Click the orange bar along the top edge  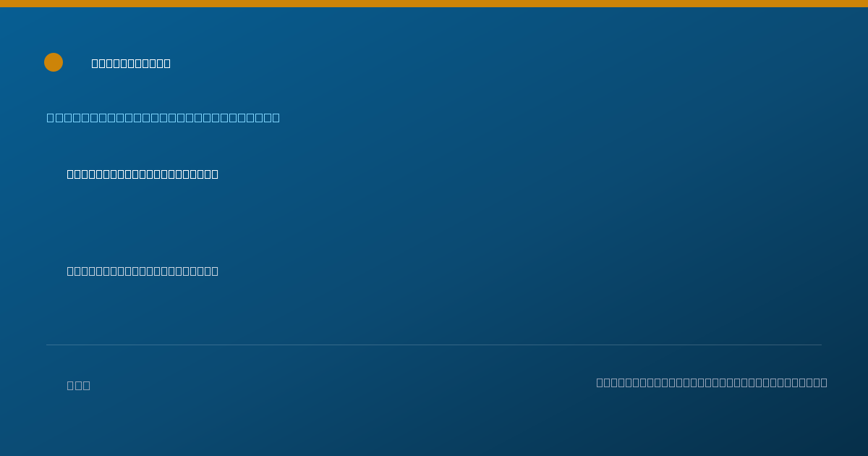coord(434,4)
